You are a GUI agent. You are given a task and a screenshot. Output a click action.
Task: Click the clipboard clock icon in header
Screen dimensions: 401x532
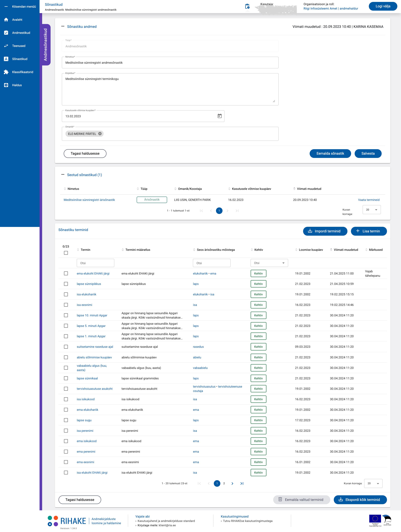(247, 7)
